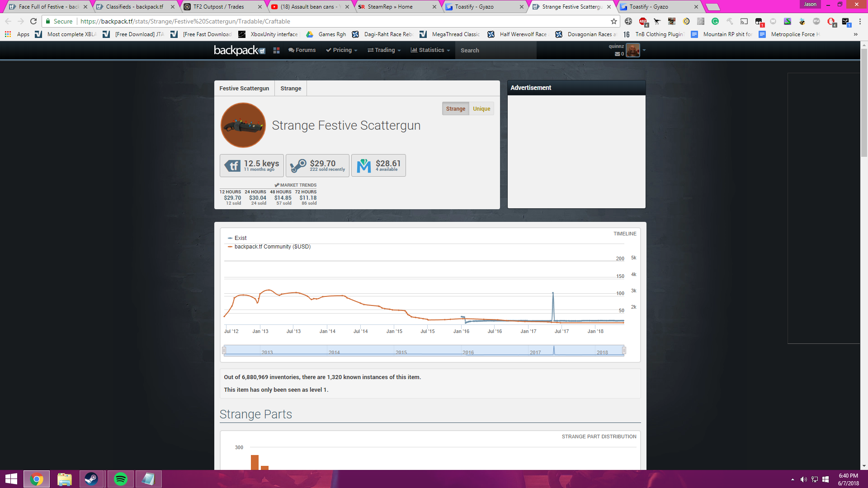Click the quinnz profile avatar
Image resolution: width=868 pixels, height=488 pixels.
(x=632, y=50)
